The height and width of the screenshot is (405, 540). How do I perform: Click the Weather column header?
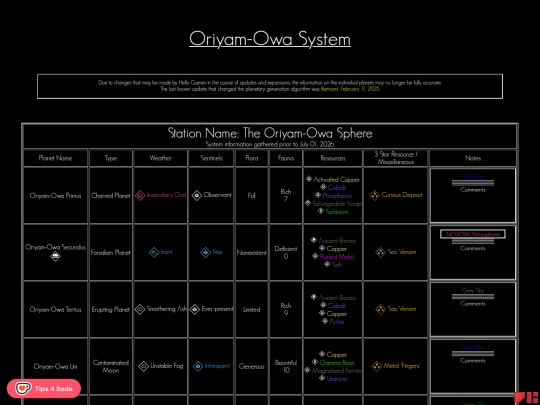[160, 158]
